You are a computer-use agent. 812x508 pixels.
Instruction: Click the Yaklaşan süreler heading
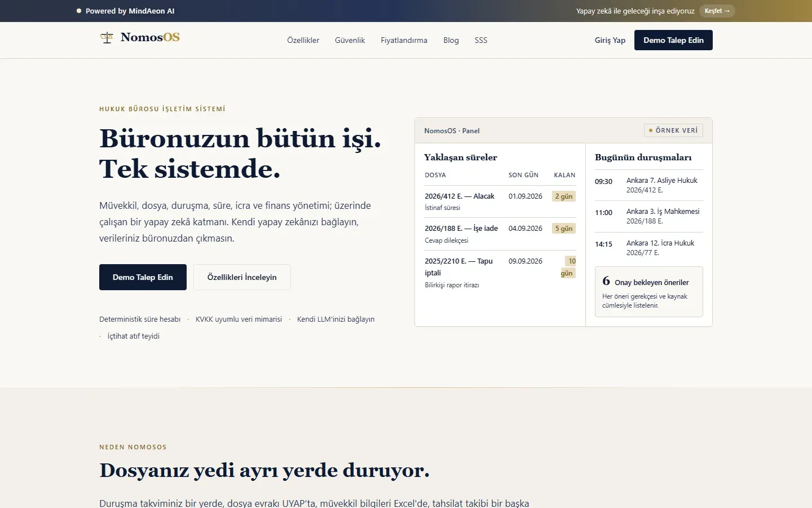tap(461, 157)
